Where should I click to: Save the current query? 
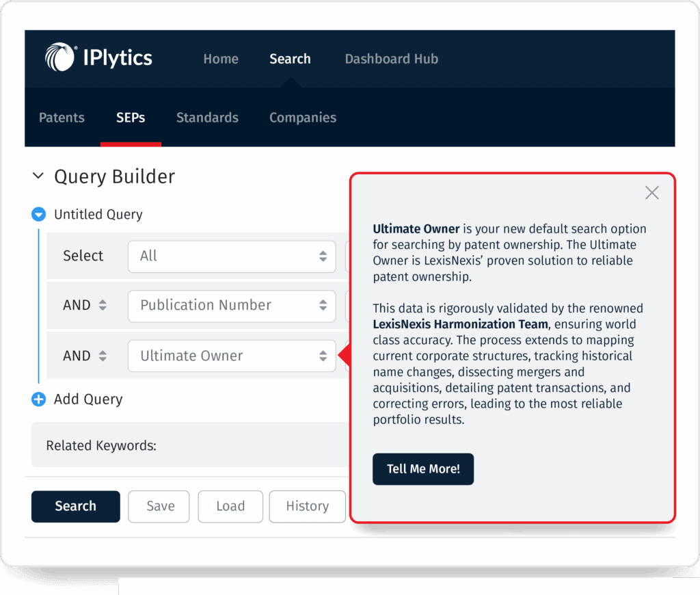pyautogui.click(x=160, y=506)
